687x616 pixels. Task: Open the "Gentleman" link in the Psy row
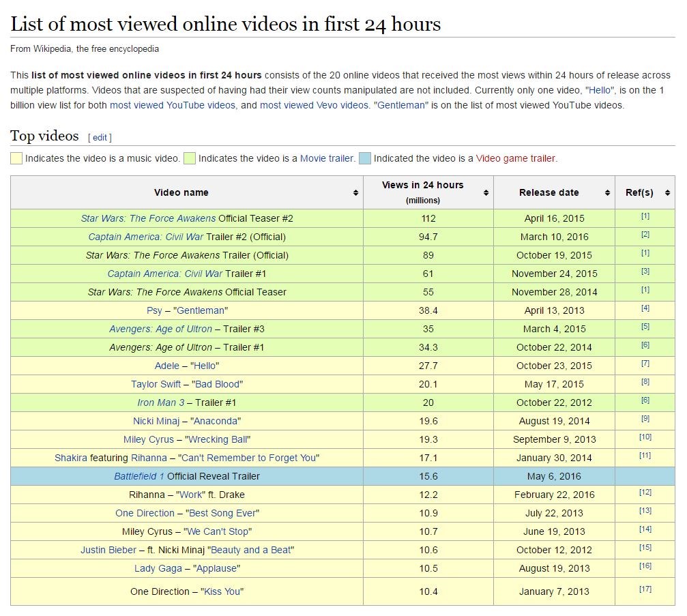(x=201, y=310)
